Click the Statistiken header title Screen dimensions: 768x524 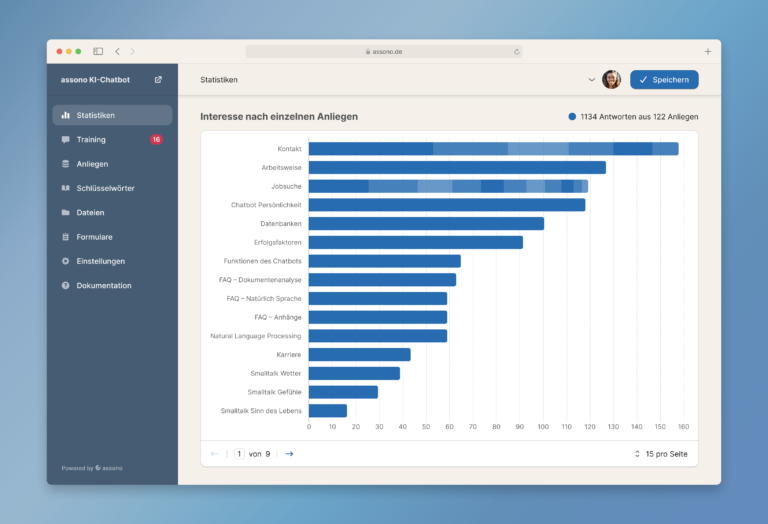click(219, 80)
